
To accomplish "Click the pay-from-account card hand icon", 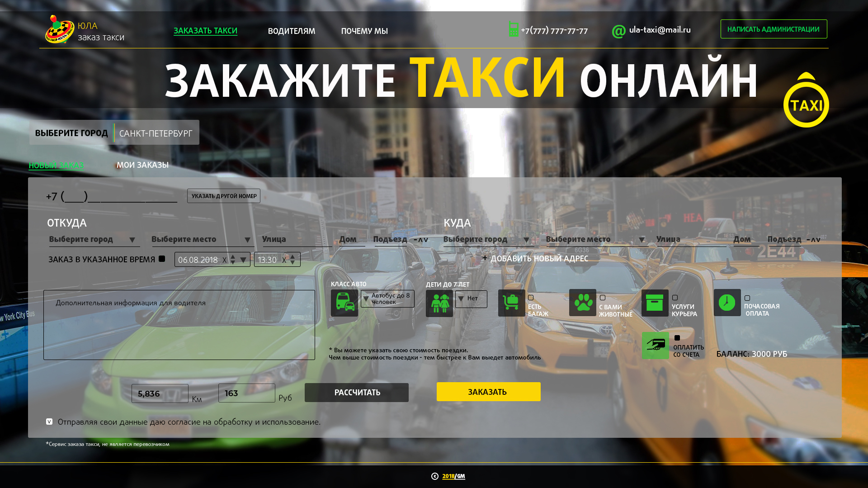I will tap(656, 346).
